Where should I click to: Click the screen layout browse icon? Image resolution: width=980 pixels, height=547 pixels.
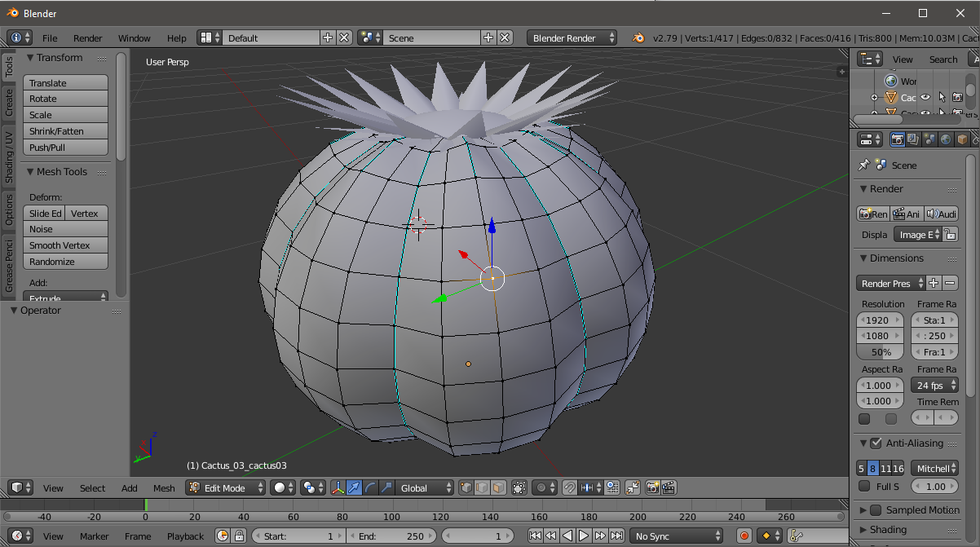(210, 37)
